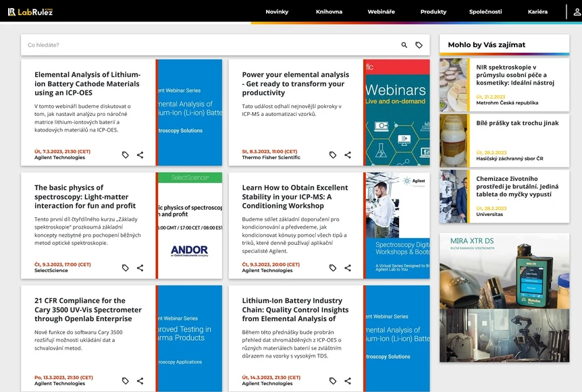Tag the Lithium-ion Battery Cathode Materials webinar
The width and height of the screenshot is (582, 392).
(126, 155)
